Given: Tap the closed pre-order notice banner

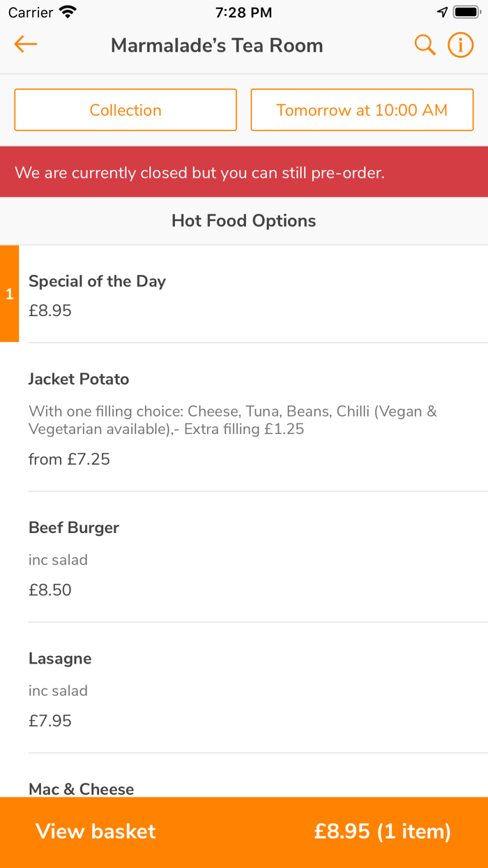Looking at the screenshot, I should click(244, 172).
